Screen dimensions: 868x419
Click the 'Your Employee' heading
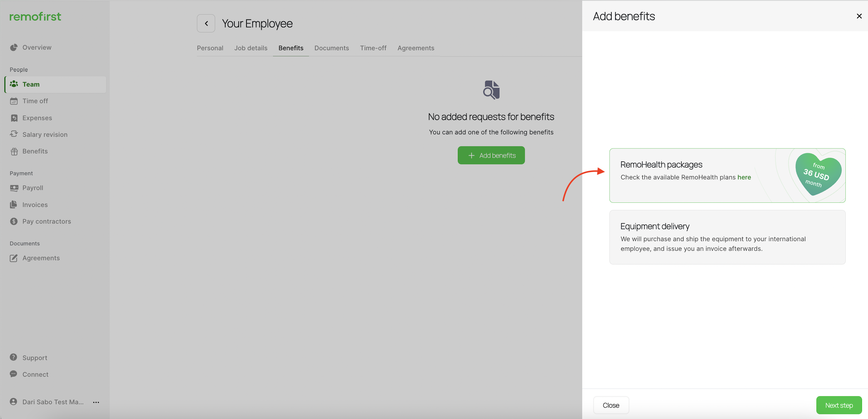tap(257, 23)
